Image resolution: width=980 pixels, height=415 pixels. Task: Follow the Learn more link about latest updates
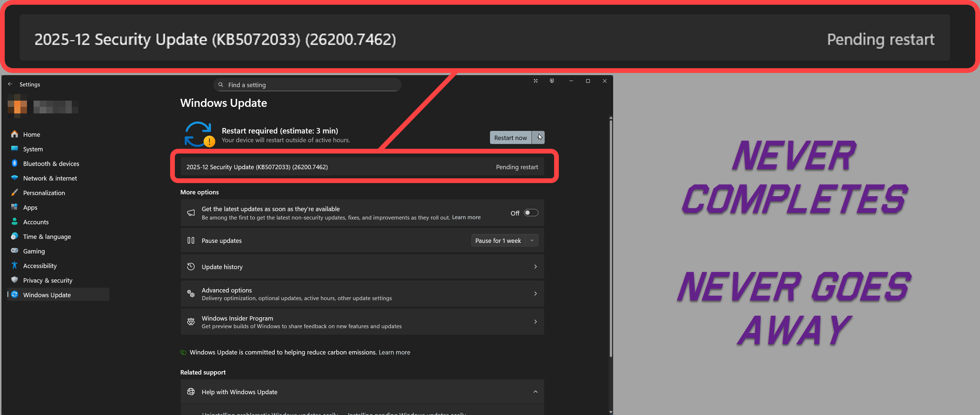466,217
